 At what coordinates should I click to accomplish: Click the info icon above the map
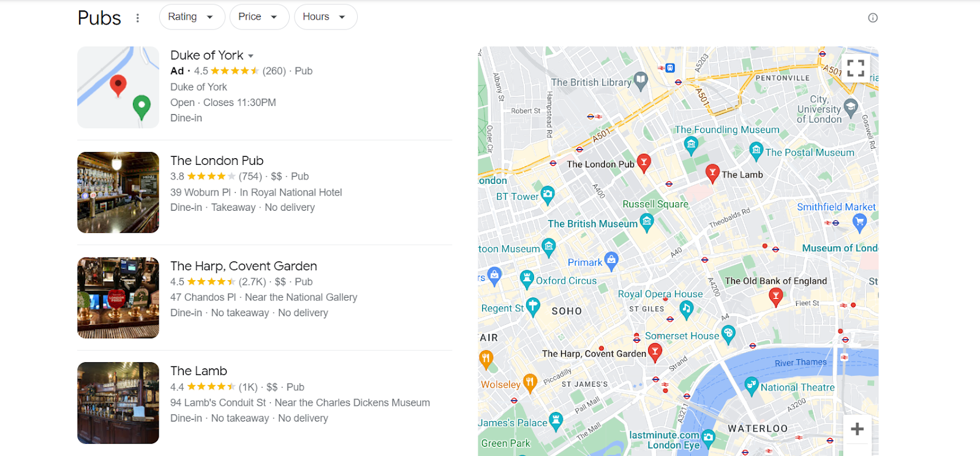[x=873, y=18]
